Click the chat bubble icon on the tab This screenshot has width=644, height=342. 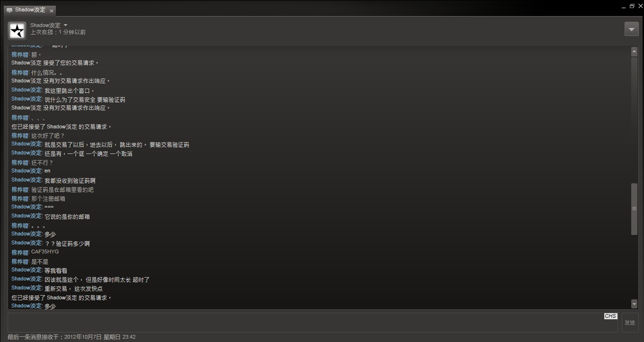click(9, 10)
